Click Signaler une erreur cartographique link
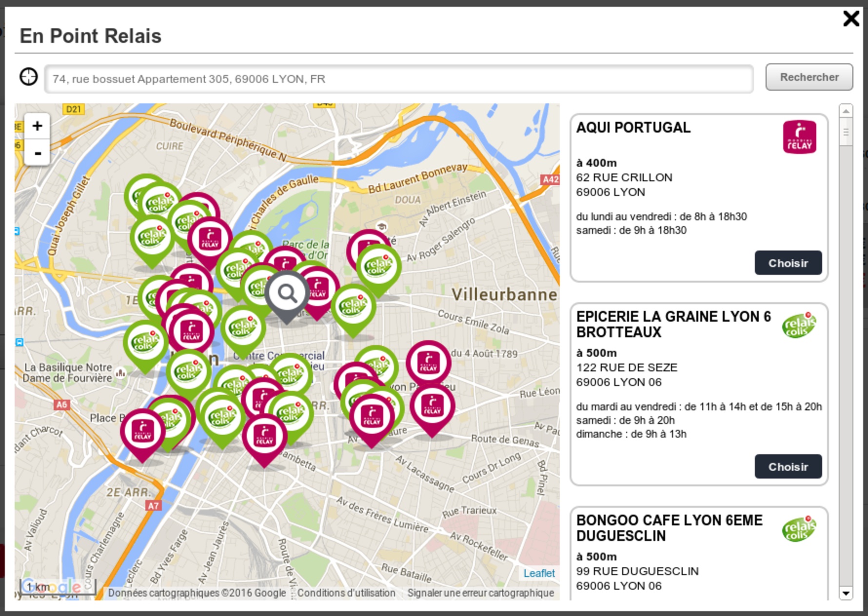Screen dimensions: 868x616 point(480,593)
